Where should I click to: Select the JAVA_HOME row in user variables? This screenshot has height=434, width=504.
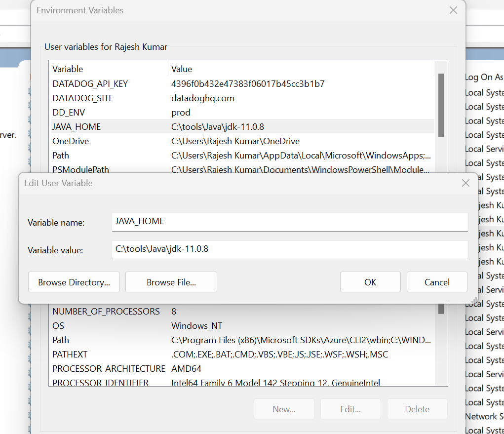point(77,127)
